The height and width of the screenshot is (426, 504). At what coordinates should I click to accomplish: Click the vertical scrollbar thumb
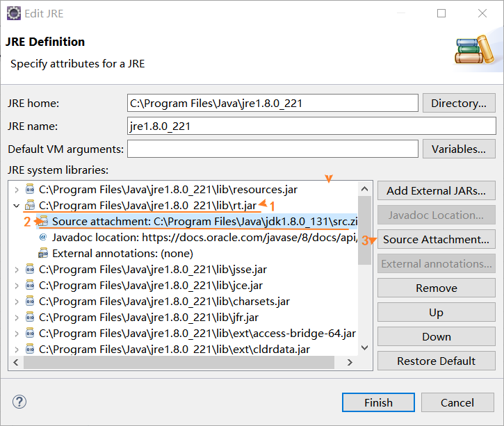[364, 230]
